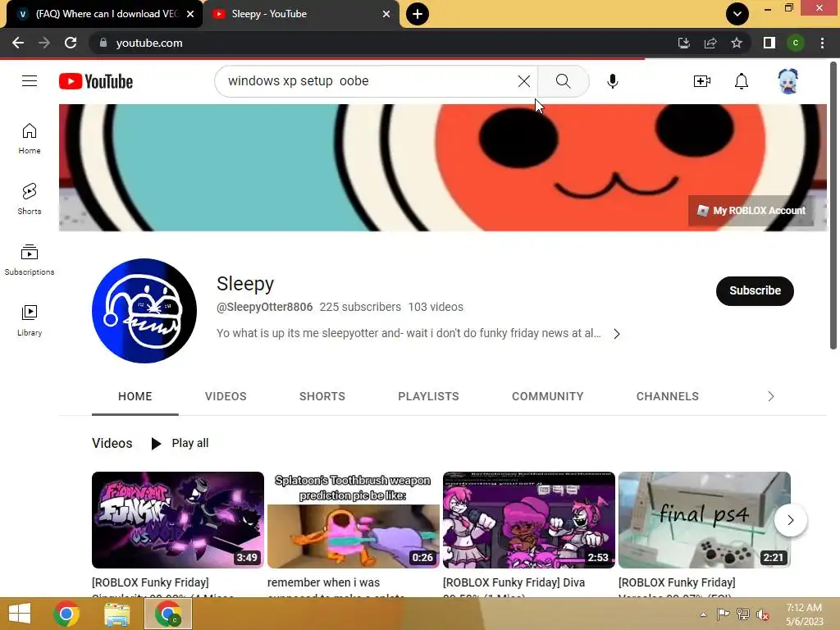Click the muted volume tray icon
The image size is (840, 630).
pos(762,614)
